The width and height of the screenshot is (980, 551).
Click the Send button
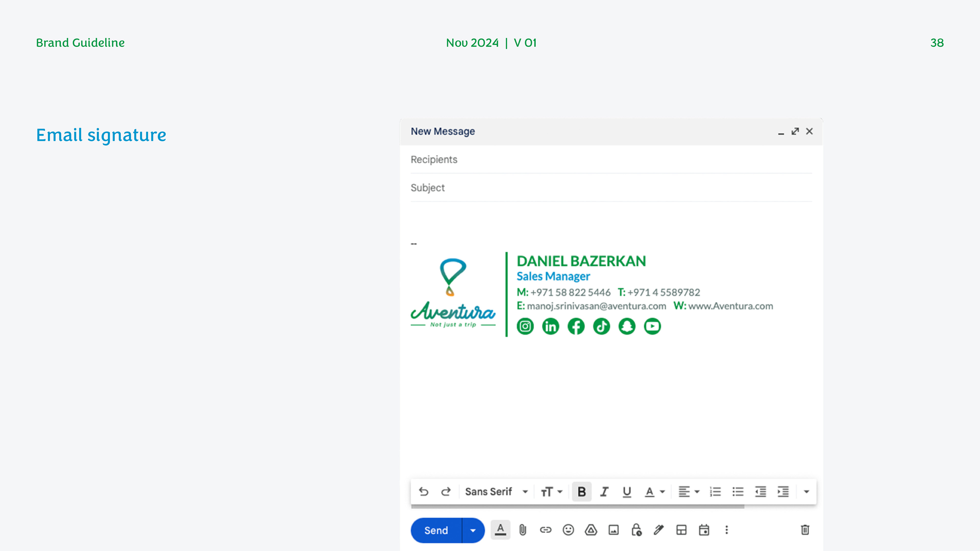pos(436,531)
